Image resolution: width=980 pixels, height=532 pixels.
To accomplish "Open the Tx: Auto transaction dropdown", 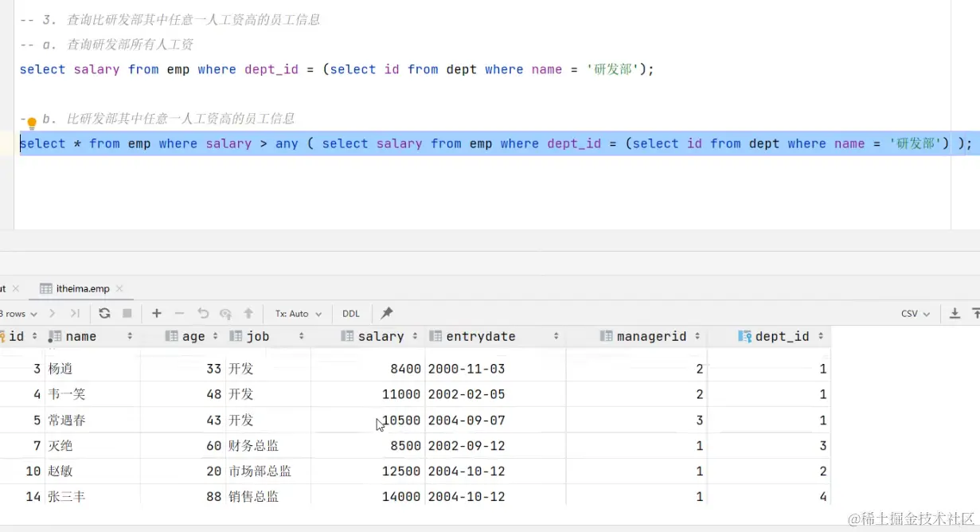I will 299,314.
